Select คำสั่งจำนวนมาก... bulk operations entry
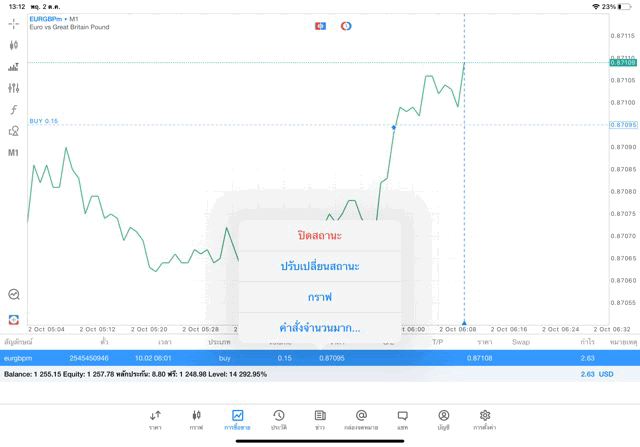640x447 pixels. [x=320, y=328]
